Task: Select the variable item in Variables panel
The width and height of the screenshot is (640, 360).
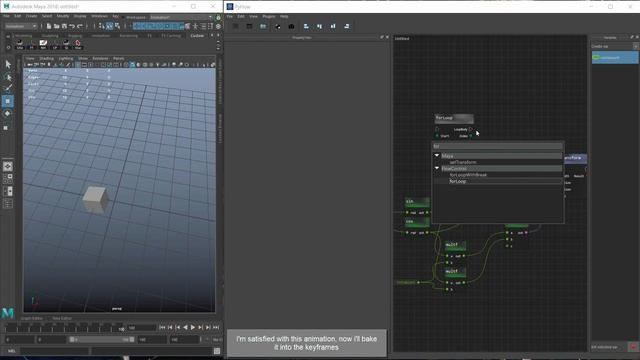Action: (615, 58)
